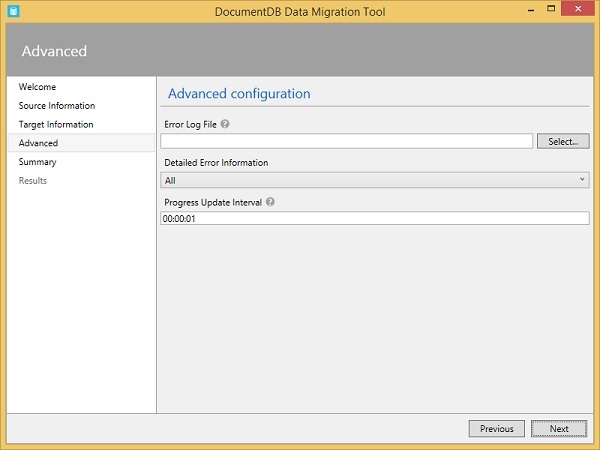
Task: Jump to the Summary step
Action: 37,162
